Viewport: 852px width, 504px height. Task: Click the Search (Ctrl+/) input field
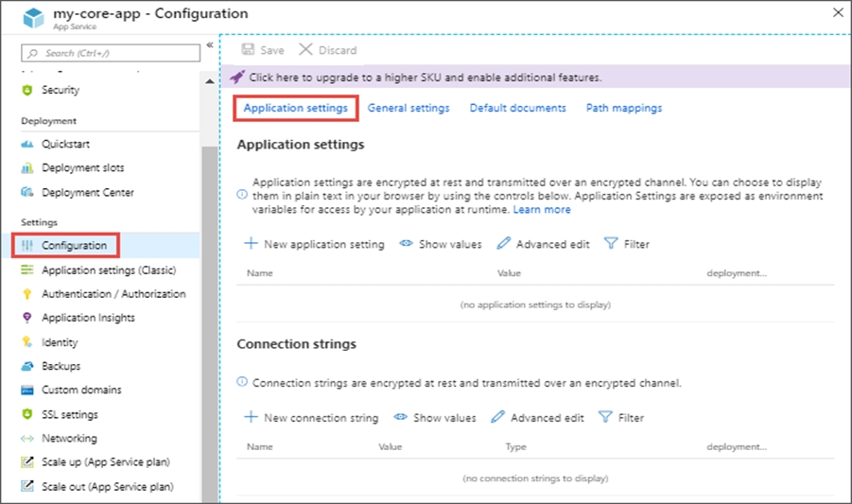[x=111, y=53]
